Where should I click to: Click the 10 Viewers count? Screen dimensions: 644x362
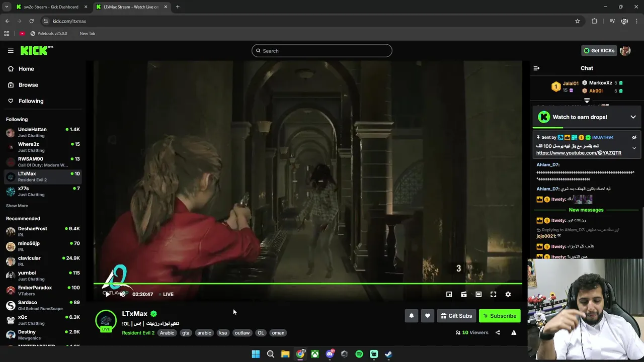click(x=471, y=332)
